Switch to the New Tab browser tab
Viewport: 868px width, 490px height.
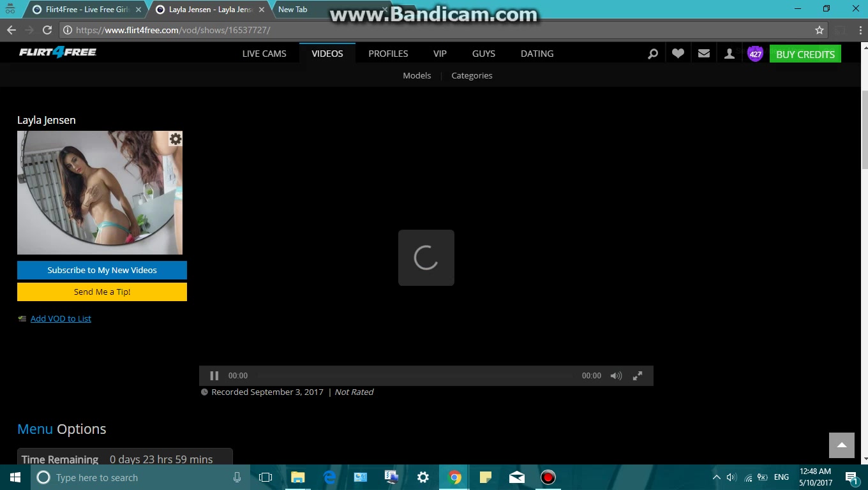293,10
